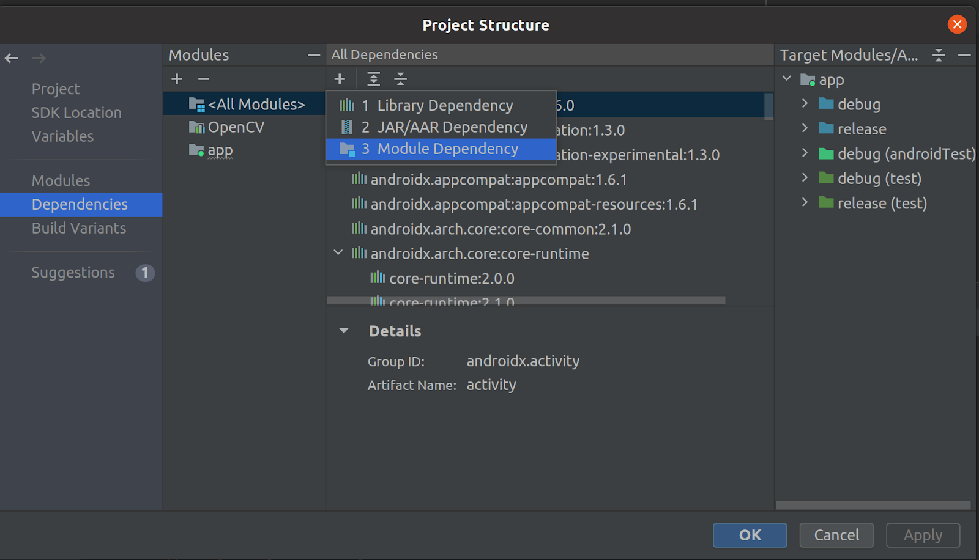Expand the debug (androidTest) folder

pos(805,153)
